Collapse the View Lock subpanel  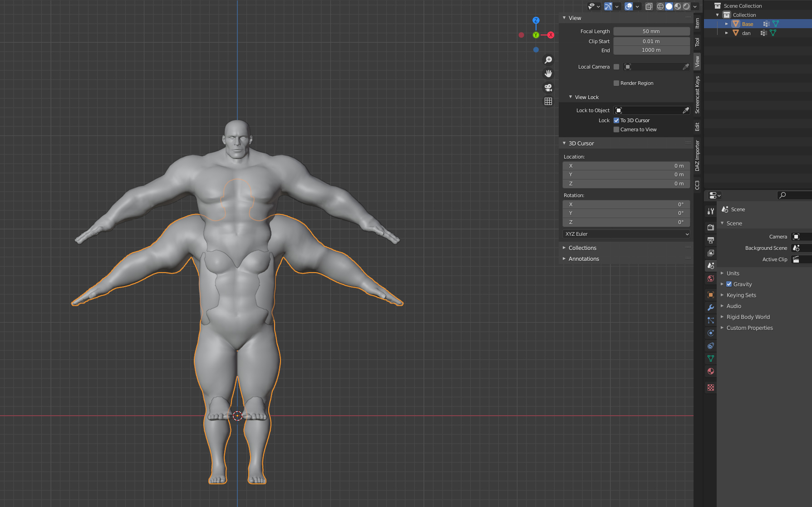pyautogui.click(x=571, y=97)
